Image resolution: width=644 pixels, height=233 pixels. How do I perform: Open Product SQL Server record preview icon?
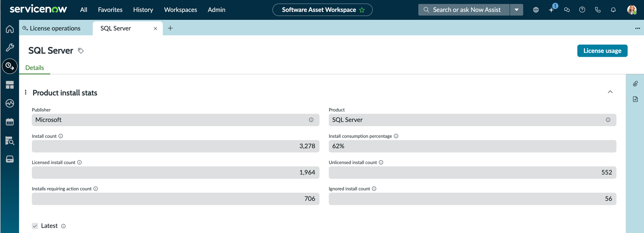[608, 120]
